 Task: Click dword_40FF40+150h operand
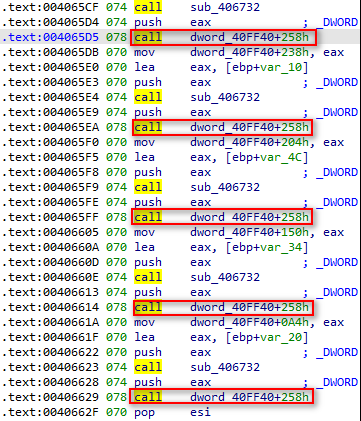[249, 232]
